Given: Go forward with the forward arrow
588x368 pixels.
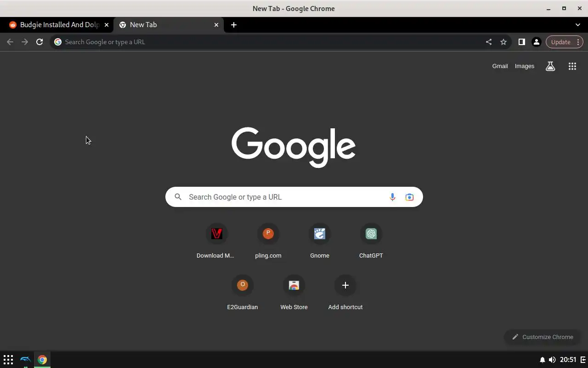Looking at the screenshot, I should click(25, 42).
